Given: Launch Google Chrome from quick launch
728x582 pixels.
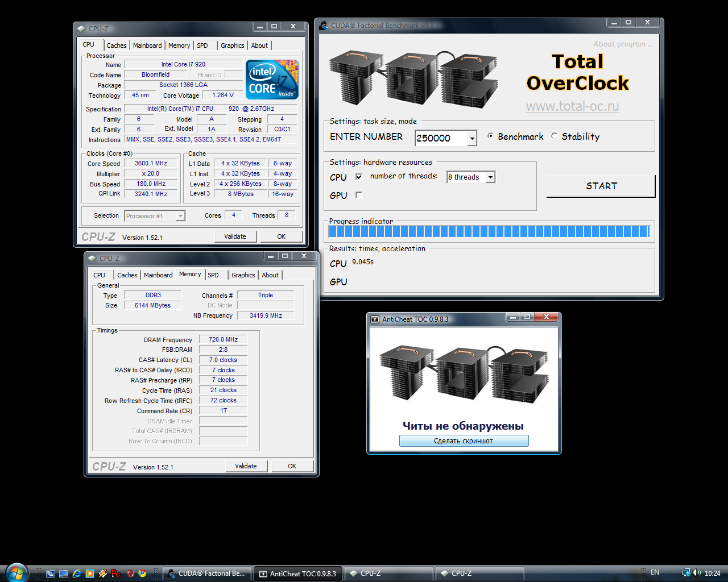Looking at the screenshot, I should tap(142, 573).
